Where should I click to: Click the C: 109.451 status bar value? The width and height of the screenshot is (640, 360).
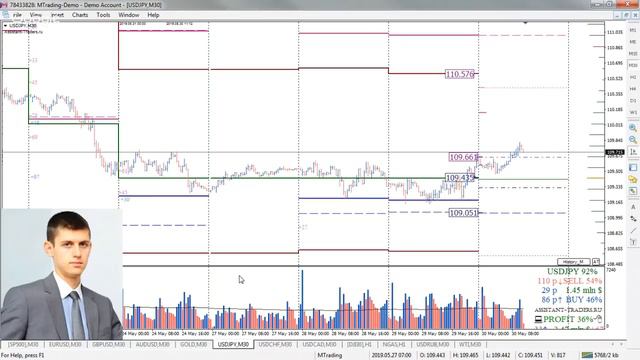pyautogui.click(x=531, y=355)
